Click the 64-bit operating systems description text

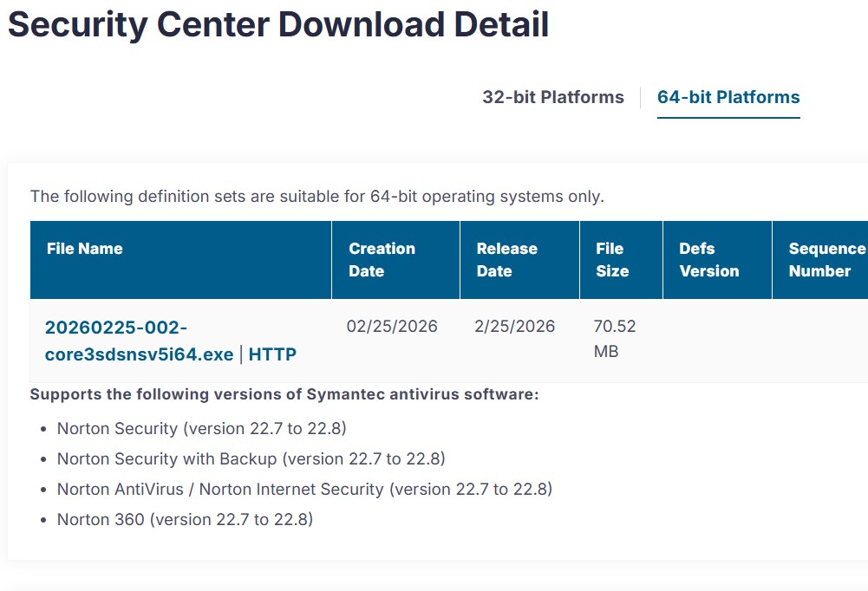click(318, 196)
